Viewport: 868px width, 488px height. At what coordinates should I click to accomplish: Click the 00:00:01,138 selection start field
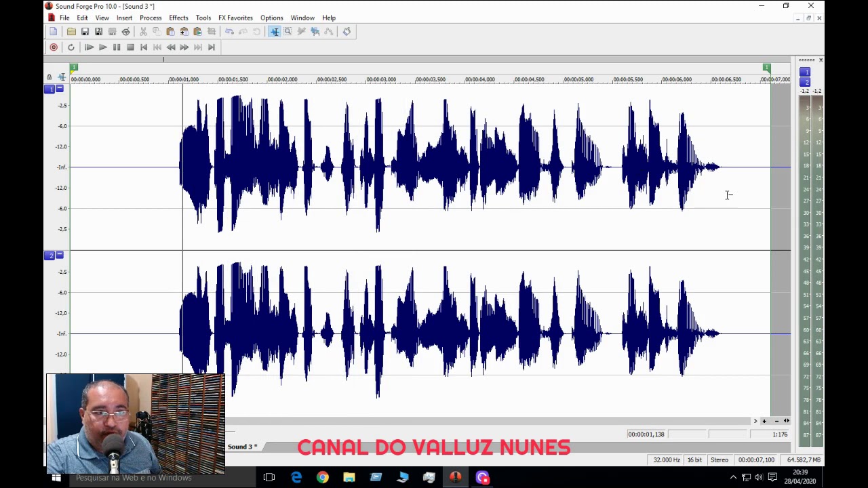click(646, 434)
